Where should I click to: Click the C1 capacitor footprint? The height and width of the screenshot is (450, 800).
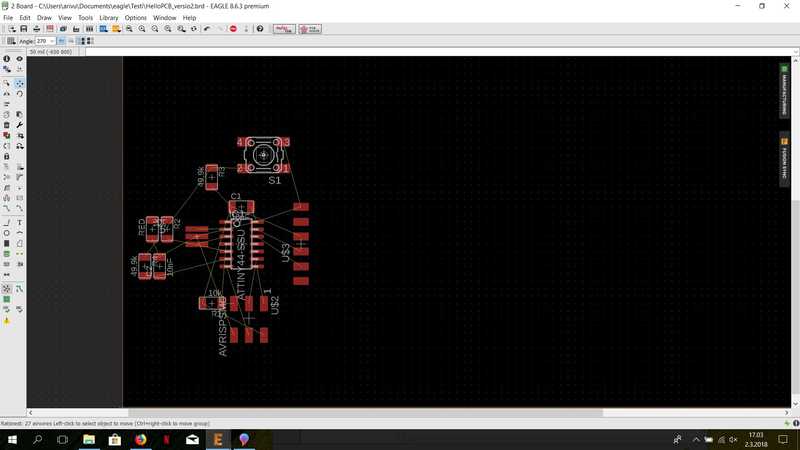(241, 207)
